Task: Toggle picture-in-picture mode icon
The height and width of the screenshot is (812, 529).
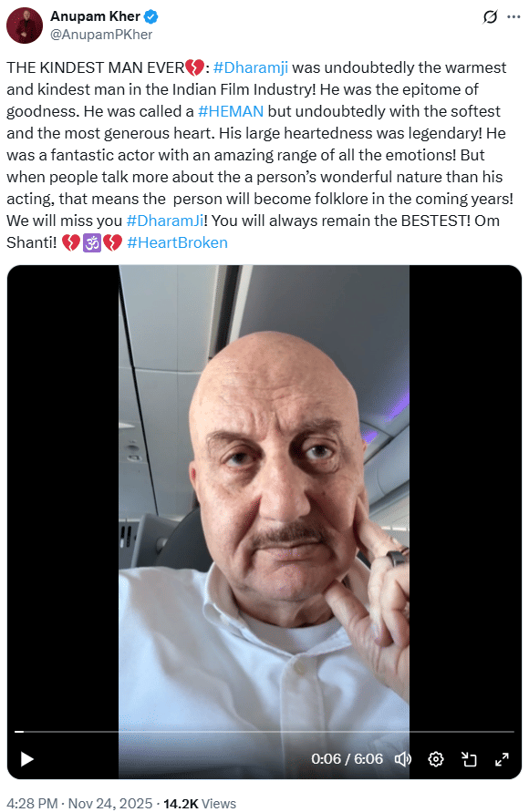Action: click(x=469, y=759)
